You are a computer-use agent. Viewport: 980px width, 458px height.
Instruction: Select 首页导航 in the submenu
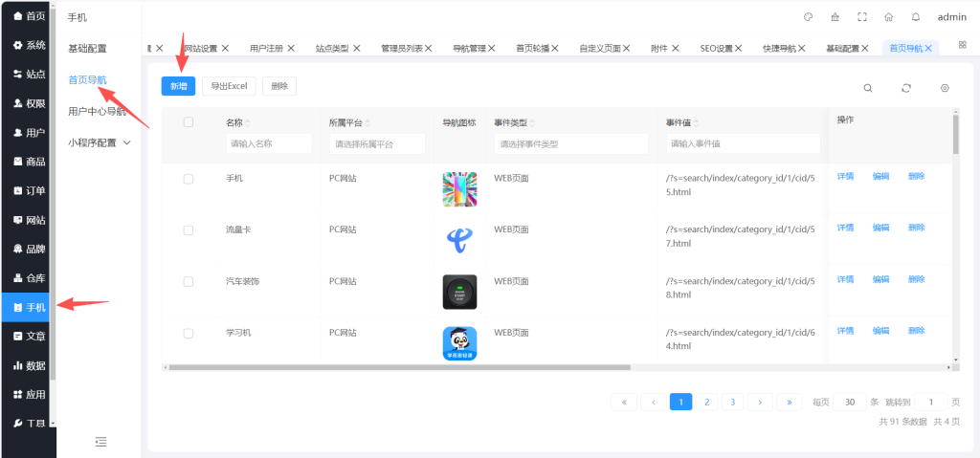[x=87, y=79]
